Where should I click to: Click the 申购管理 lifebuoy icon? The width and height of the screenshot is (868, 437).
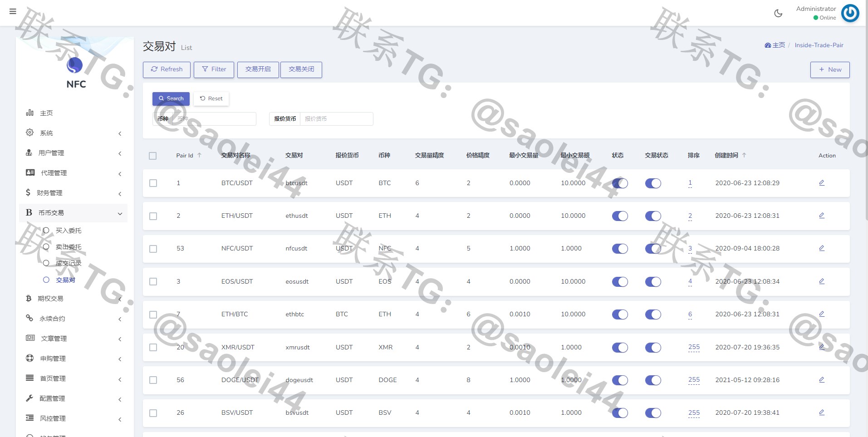click(x=30, y=358)
